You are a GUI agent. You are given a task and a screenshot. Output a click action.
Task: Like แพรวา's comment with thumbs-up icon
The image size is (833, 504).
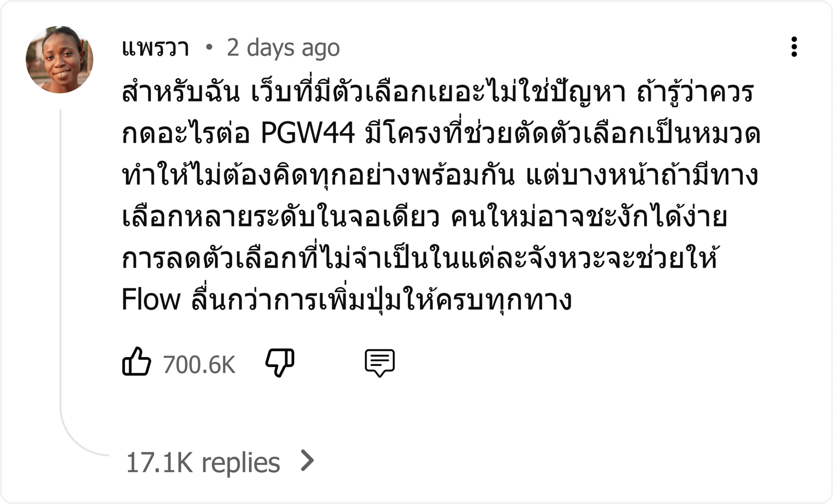(x=136, y=362)
